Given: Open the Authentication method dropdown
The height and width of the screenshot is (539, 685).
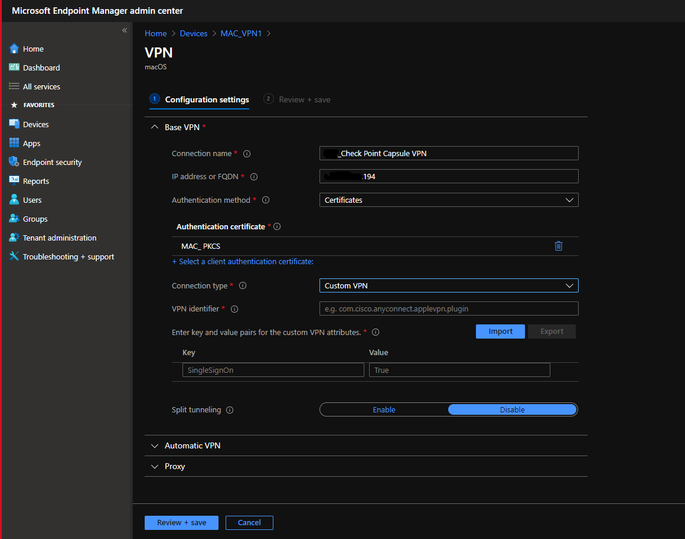Looking at the screenshot, I should pos(448,200).
